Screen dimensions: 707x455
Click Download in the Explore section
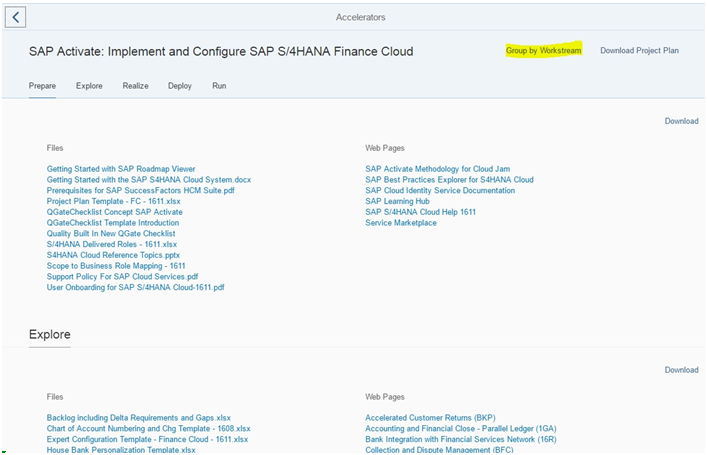(x=681, y=370)
